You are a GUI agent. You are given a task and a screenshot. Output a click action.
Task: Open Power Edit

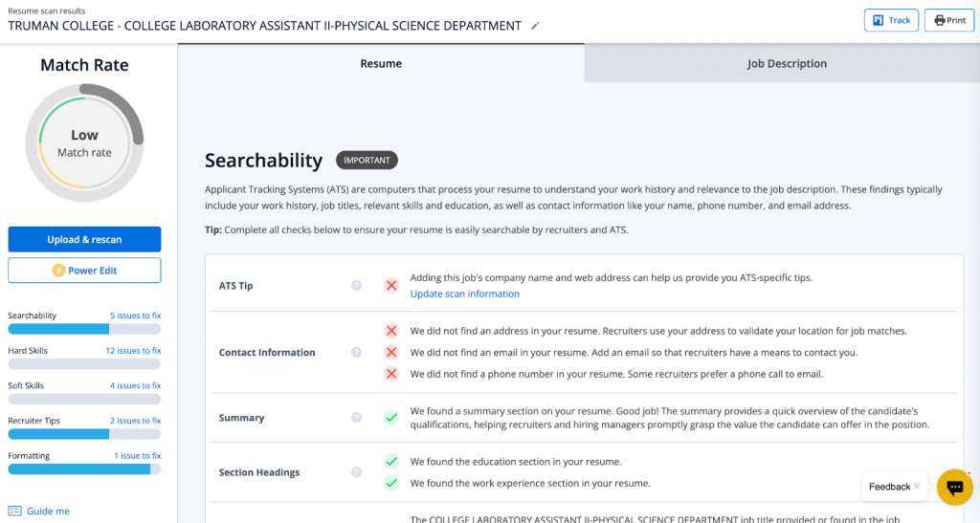coord(84,271)
